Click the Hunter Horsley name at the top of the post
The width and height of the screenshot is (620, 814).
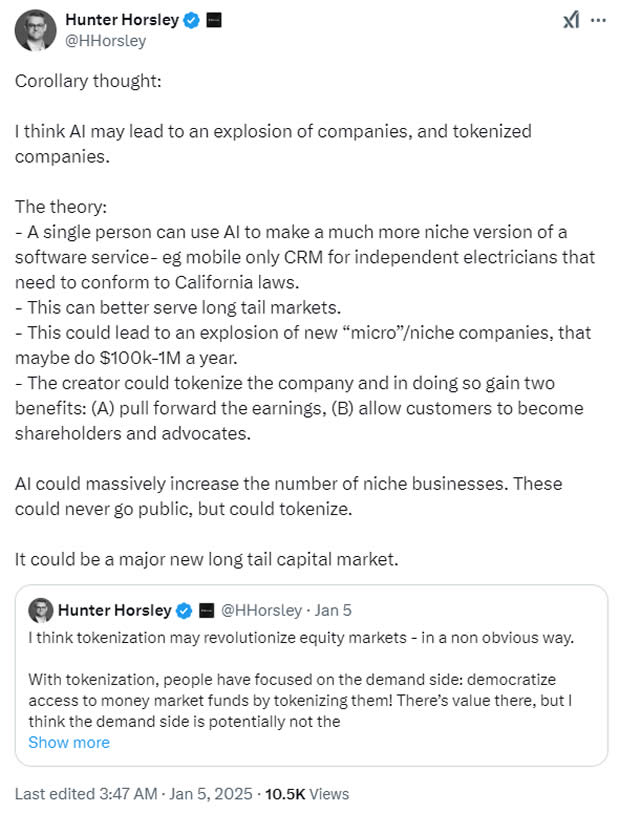coord(122,20)
